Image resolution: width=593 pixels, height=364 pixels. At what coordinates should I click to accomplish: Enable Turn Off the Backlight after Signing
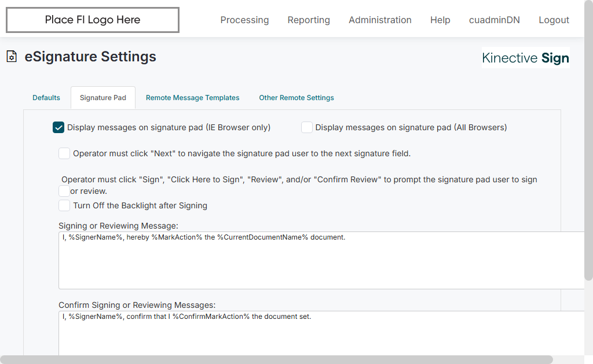tap(64, 205)
